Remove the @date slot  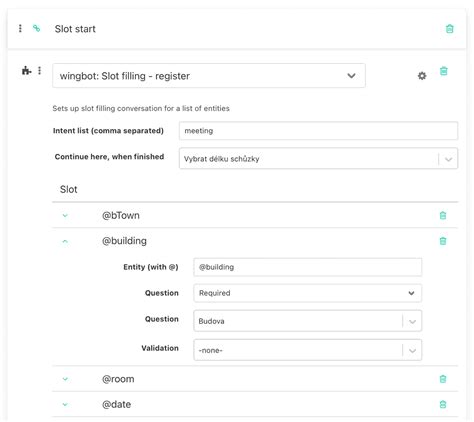pyautogui.click(x=443, y=404)
